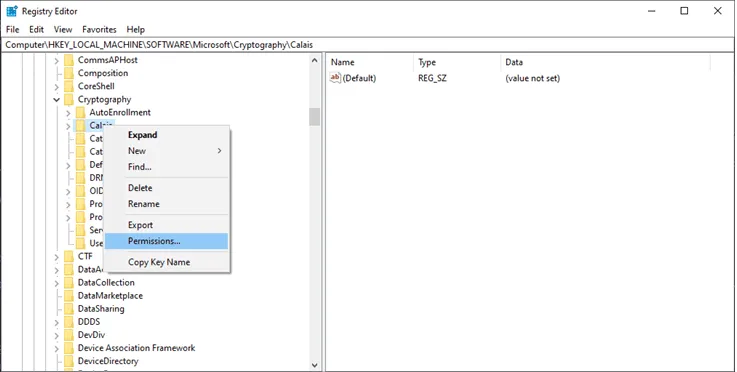Choose Rename in the context menu
Screen dimensions: 737x372
pos(166,204)
